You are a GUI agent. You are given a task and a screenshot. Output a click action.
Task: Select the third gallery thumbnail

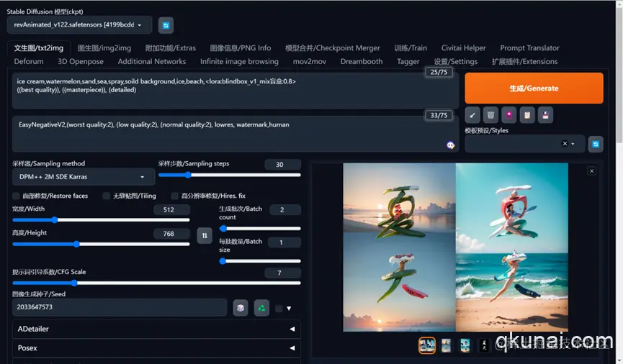click(465, 345)
